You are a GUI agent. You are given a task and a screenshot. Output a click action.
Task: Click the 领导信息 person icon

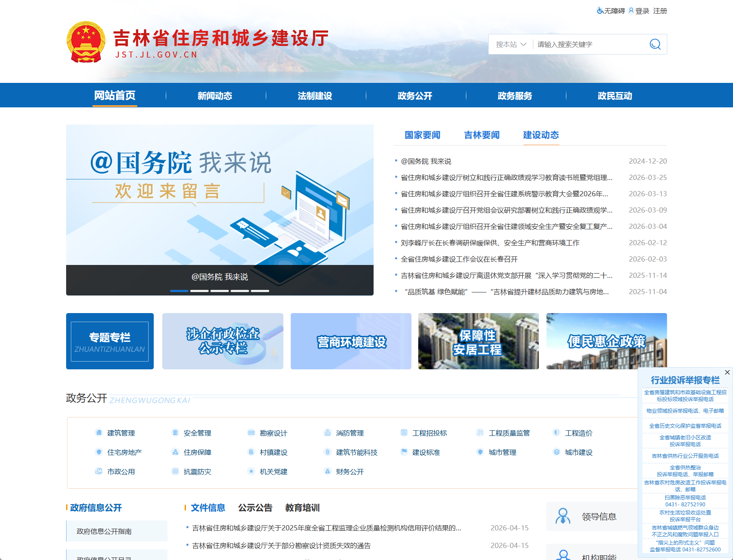tap(563, 516)
